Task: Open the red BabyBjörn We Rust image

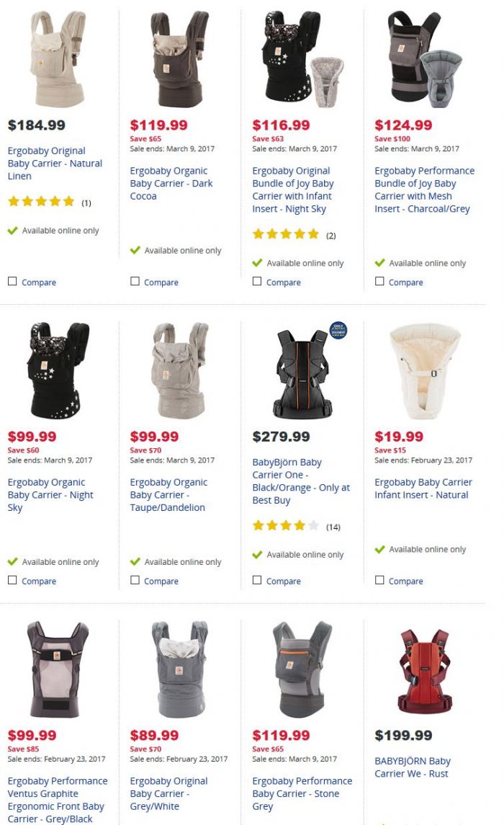Action: 426,672
